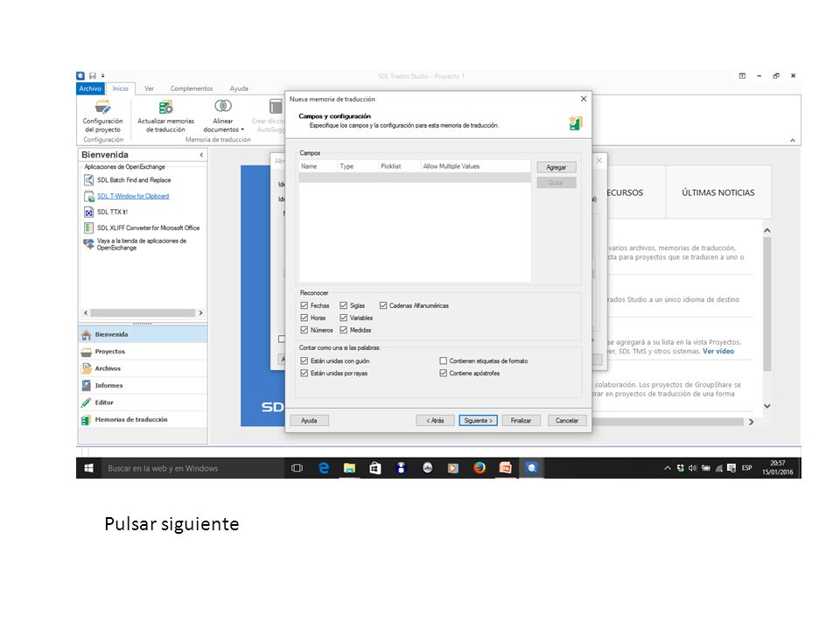This screenshot has width=840, height=630.
Task: Select the Complementos ribbon tab
Action: tap(192, 89)
